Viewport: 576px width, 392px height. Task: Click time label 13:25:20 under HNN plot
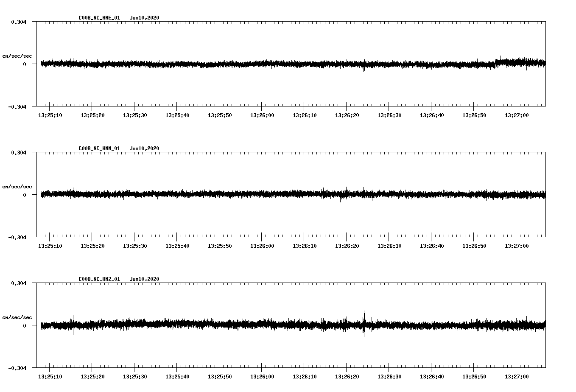tap(92, 246)
